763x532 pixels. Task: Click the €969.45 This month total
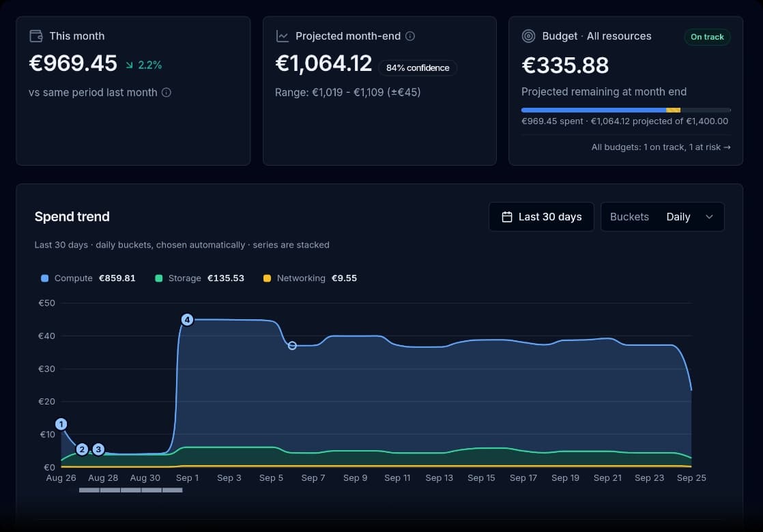pyautogui.click(x=73, y=63)
